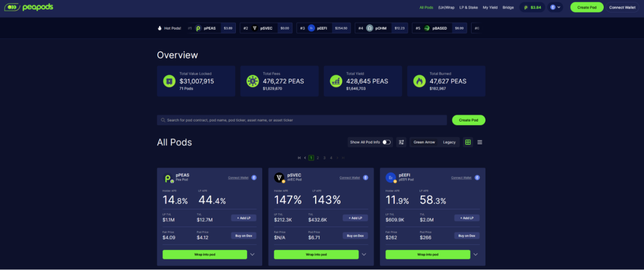Jump to last page of pods

tap(343, 158)
